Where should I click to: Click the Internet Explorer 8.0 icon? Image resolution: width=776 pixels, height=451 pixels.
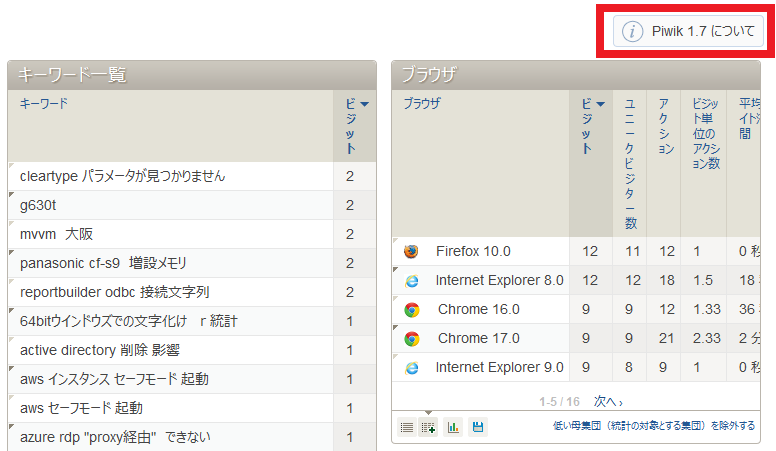pos(411,281)
